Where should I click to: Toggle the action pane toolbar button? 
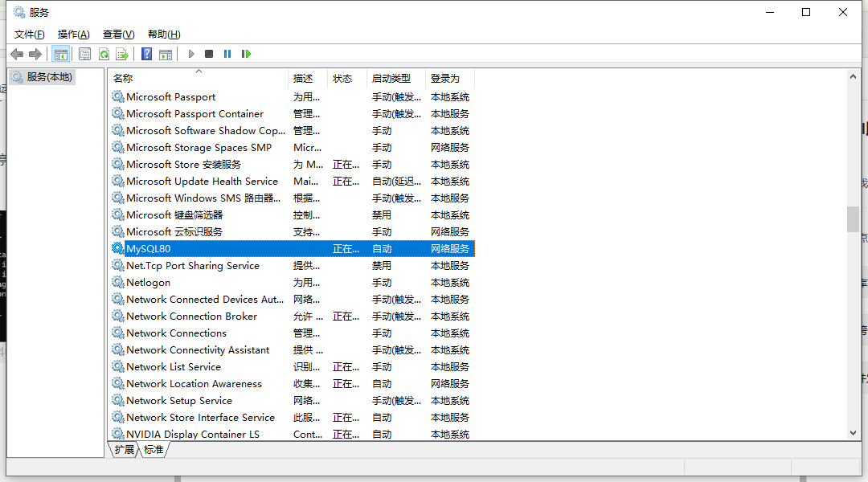click(166, 55)
